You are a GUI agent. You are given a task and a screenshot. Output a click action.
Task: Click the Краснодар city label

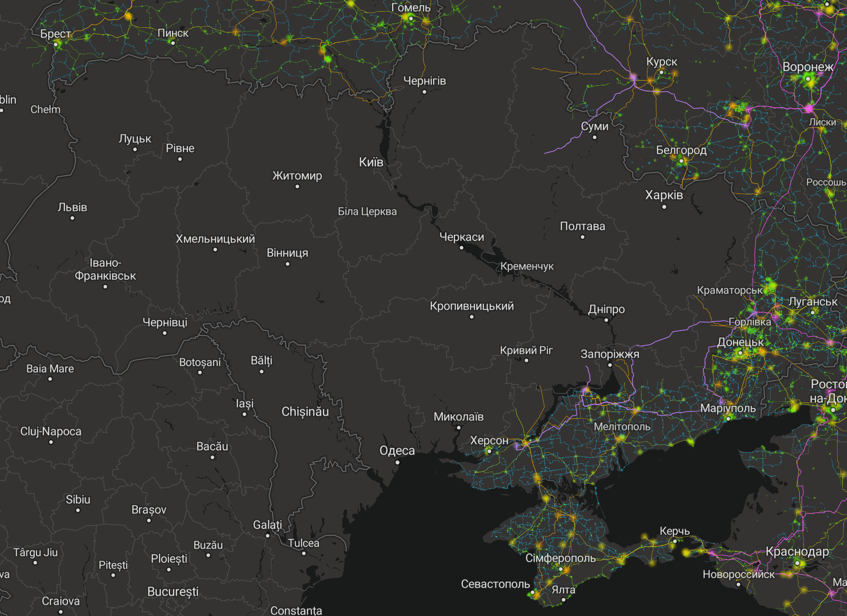pos(797,552)
